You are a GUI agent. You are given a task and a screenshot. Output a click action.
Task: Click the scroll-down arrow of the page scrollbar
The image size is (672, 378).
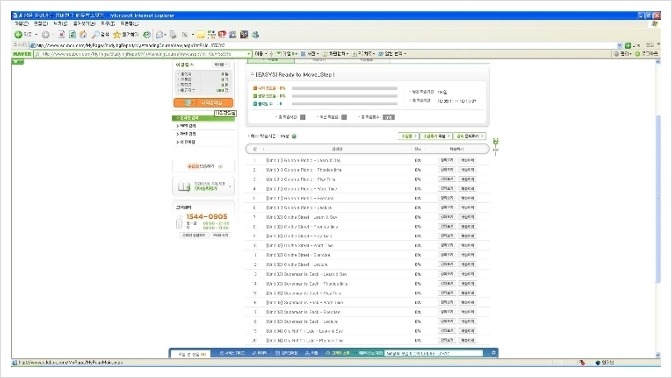coord(658,355)
